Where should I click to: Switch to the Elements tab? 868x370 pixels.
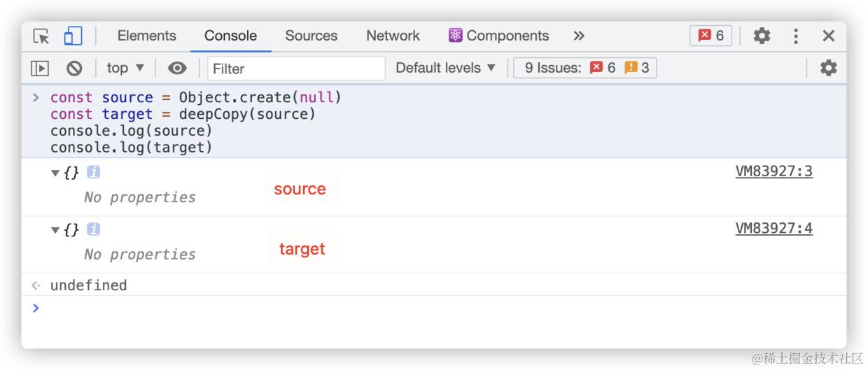coord(146,36)
